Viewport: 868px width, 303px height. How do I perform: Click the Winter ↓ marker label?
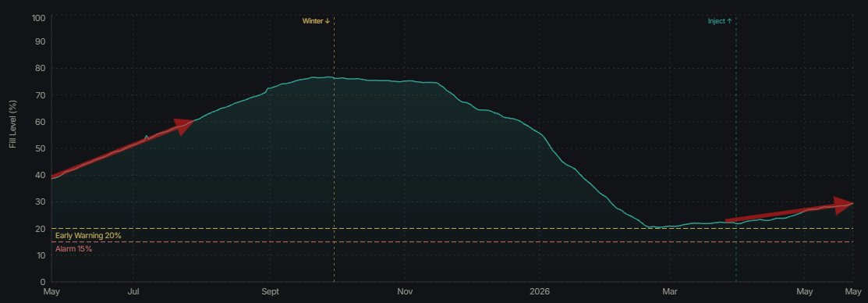[316, 21]
